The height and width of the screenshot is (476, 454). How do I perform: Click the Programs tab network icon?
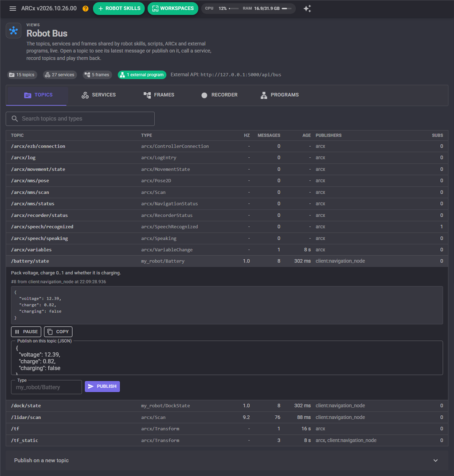pos(264,95)
